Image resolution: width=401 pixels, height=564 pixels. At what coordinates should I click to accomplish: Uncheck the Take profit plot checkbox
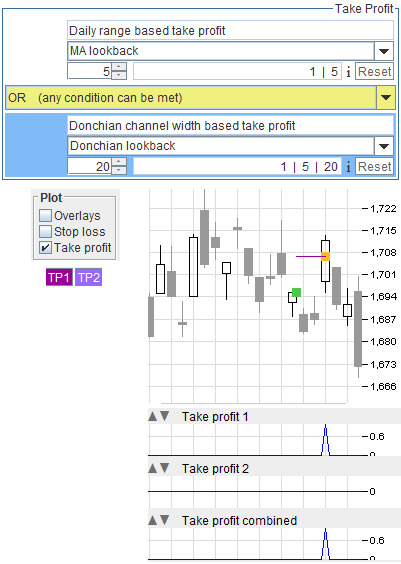click(x=45, y=248)
